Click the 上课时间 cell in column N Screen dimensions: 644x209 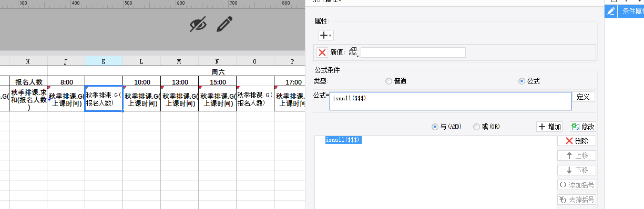217,99
